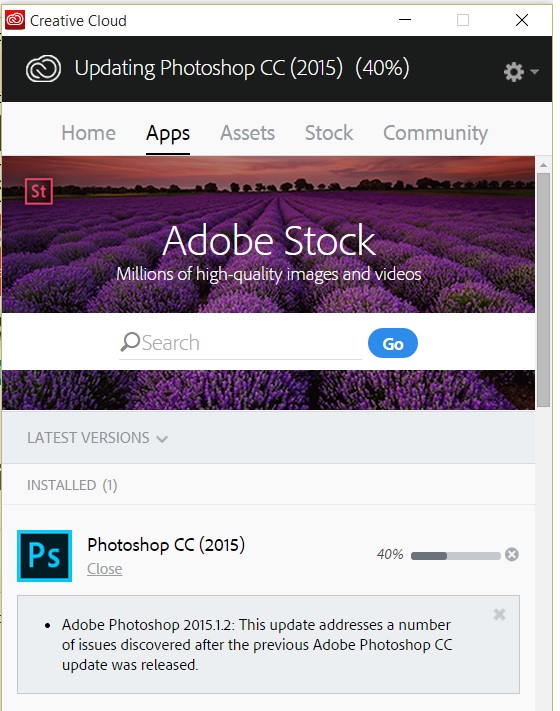Click the Creative Cloud logo in header
560x711 pixels.
[44, 69]
